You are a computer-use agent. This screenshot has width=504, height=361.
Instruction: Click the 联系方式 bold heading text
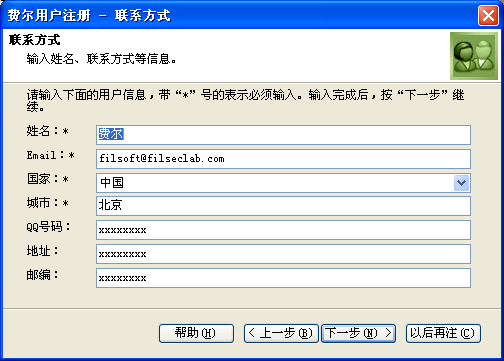click(x=34, y=40)
